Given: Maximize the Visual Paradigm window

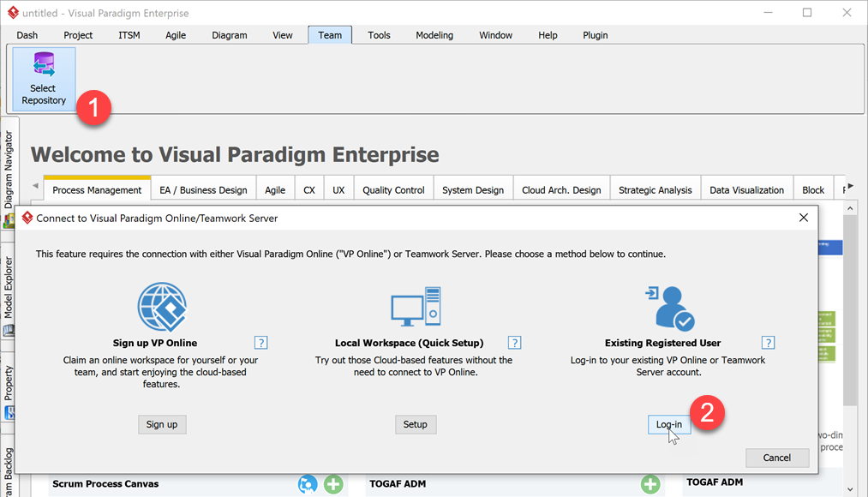Looking at the screenshot, I should (807, 13).
